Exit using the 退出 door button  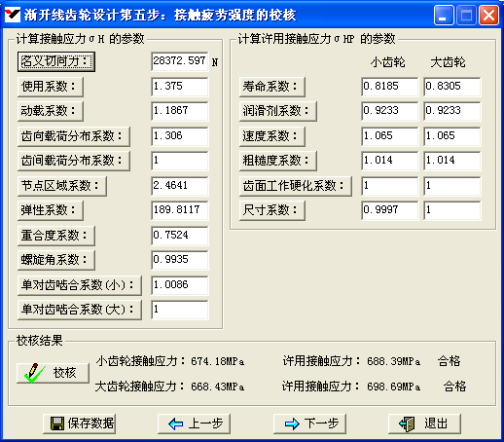(424, 424)
